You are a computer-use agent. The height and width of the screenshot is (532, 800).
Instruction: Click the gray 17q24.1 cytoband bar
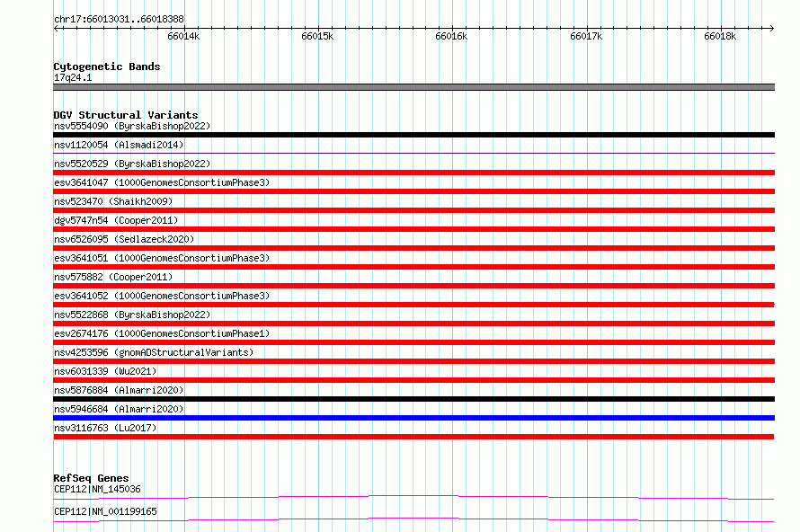click(x=413, y=87)
